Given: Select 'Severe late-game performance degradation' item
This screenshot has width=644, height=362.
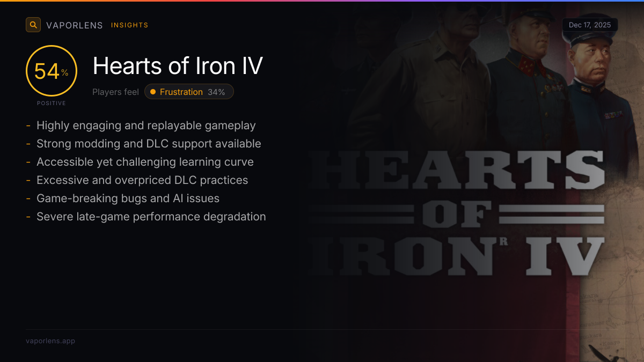Looking at the screenshot, I should pos(151,217).
